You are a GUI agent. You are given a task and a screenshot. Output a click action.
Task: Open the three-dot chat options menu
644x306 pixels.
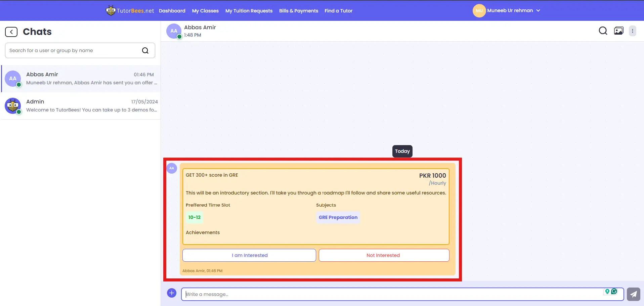click(632, 31)
